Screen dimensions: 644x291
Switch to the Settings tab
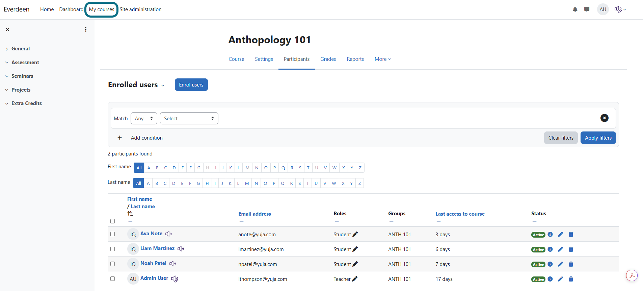[264, 59]
